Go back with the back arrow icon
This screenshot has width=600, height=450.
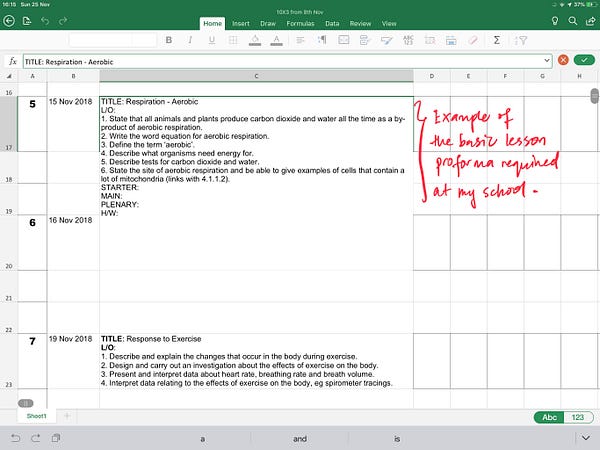coord(9,21)
